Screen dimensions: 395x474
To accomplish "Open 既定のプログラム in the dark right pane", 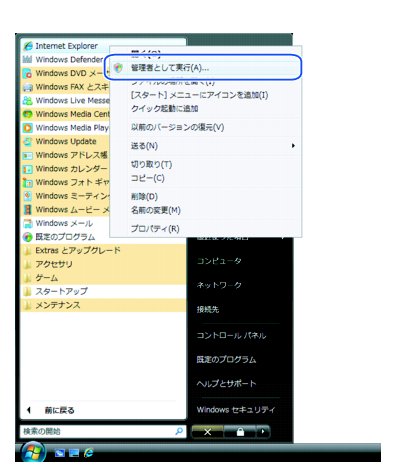I will tap(226, 360).
